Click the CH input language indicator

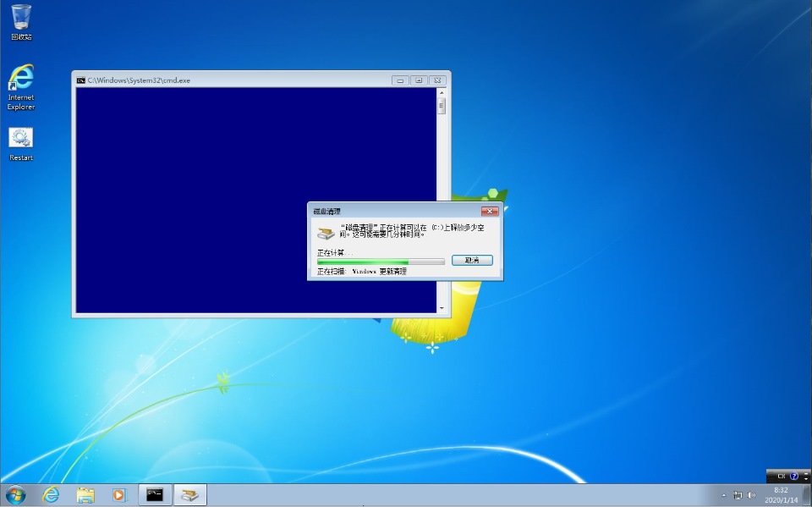781,476
